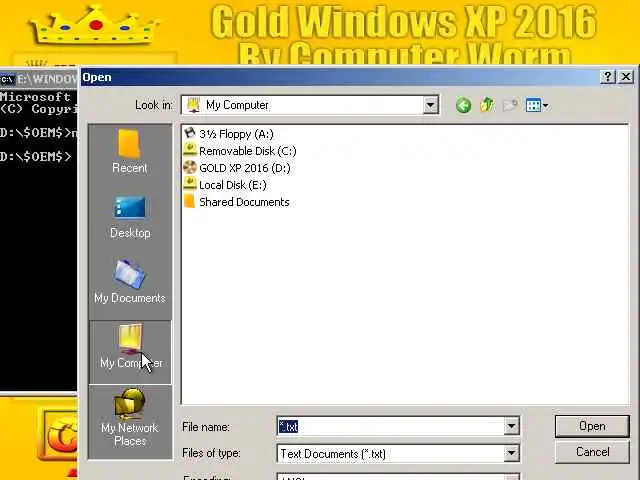Screen dimensions: 640x480
Task: Open My Documents in places bar
Action: [x=130, y=282]
